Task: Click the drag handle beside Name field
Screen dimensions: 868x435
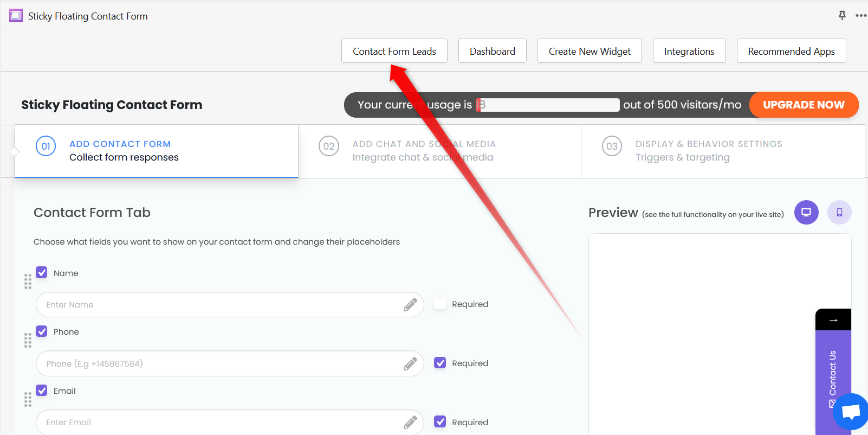Action: coord(28,282)
